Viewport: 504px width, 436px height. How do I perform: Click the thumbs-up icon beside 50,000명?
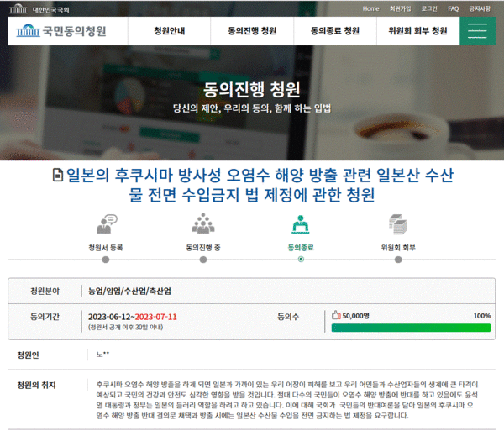point(336,315)
